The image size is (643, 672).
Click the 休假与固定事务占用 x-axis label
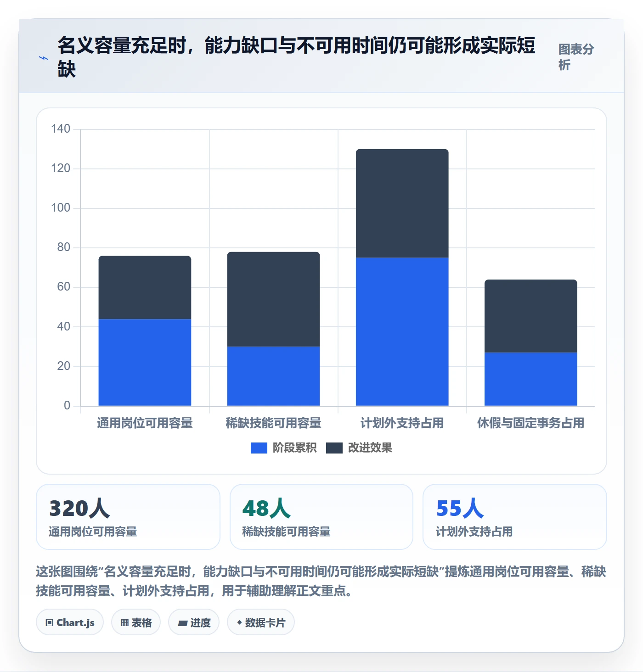pyautogui.click(x=530, y=423)
